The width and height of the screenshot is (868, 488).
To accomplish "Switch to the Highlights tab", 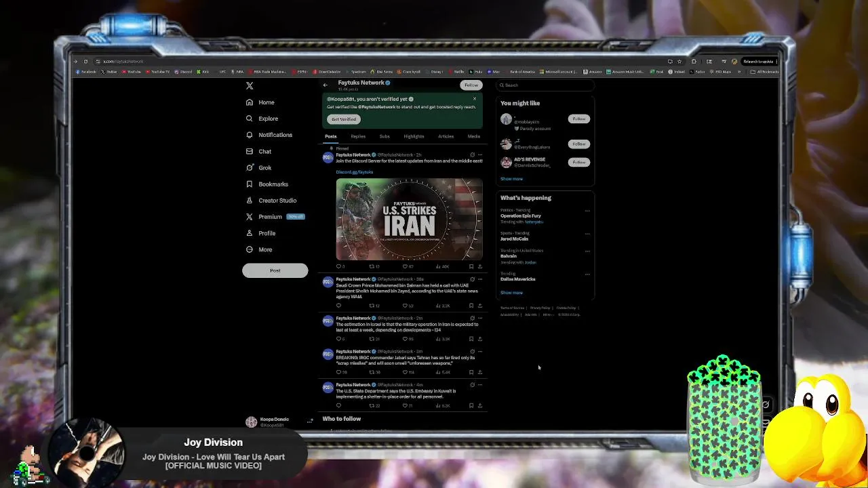I will (x=414, y=136).
